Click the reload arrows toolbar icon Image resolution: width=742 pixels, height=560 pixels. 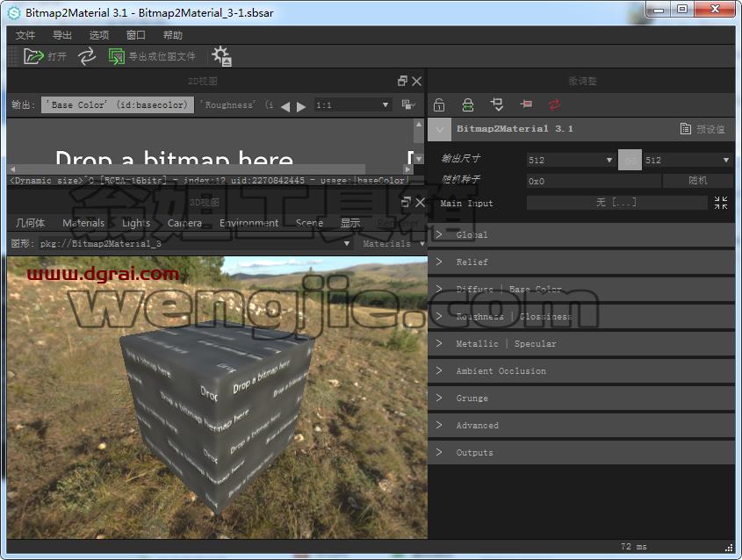pos(87,56)
